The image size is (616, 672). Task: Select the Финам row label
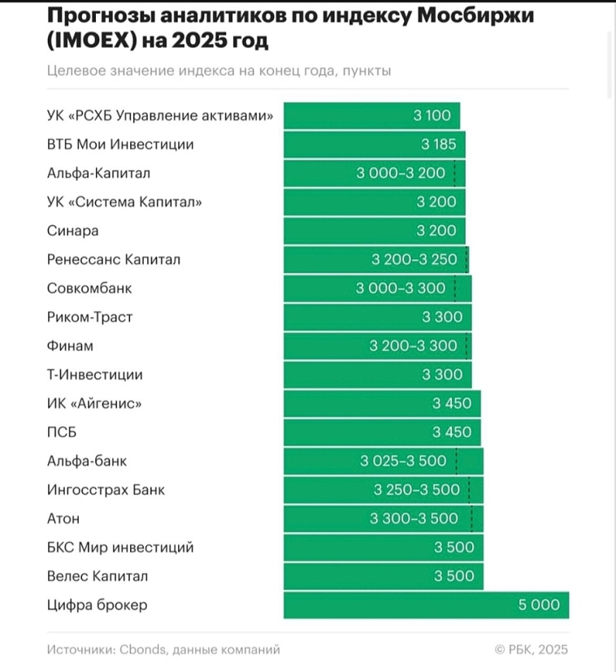tap(71, 346)
